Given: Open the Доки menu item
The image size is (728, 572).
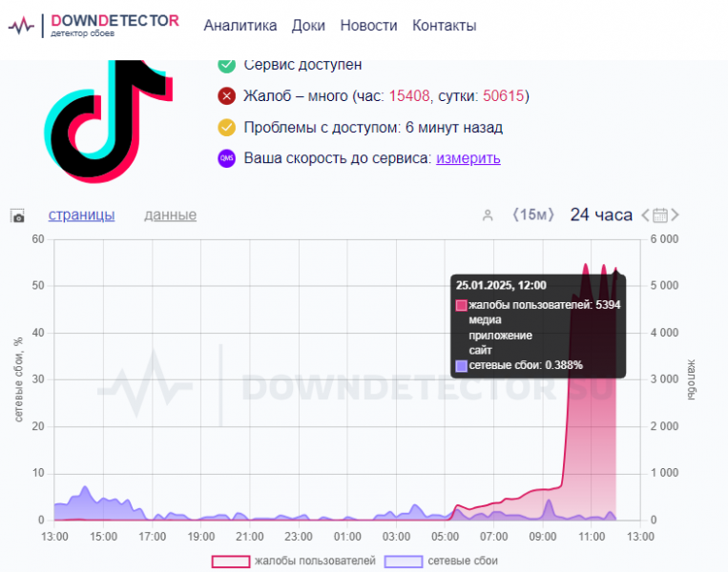Looking at the screenshot, I should pyautogui.click(x=308, y=26).
